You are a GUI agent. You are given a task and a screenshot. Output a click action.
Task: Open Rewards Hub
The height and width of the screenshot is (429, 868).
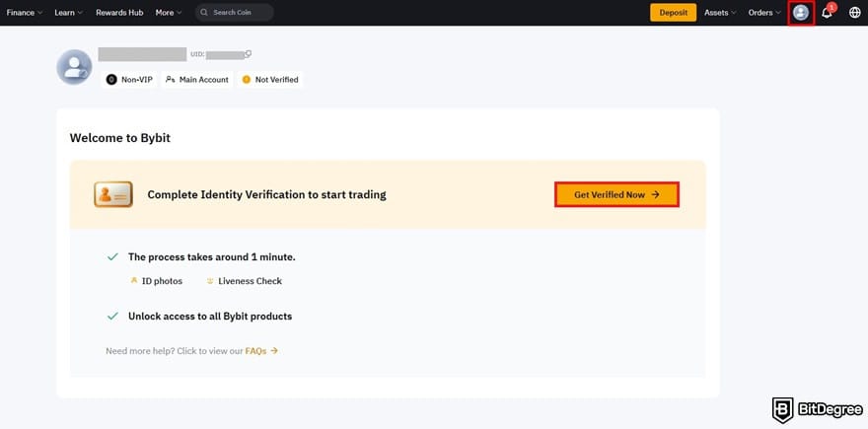(119, 13)
